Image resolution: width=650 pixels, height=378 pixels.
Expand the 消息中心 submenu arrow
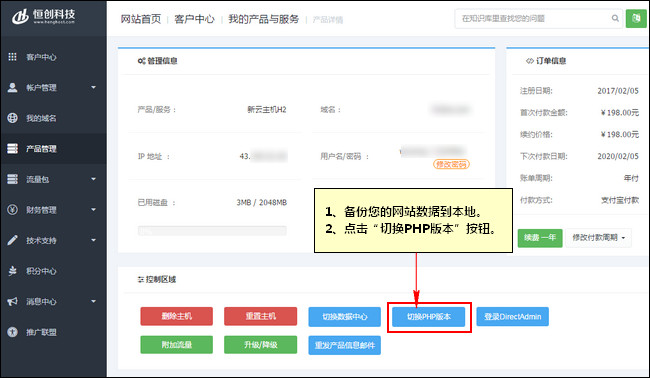tap(93, 301)
